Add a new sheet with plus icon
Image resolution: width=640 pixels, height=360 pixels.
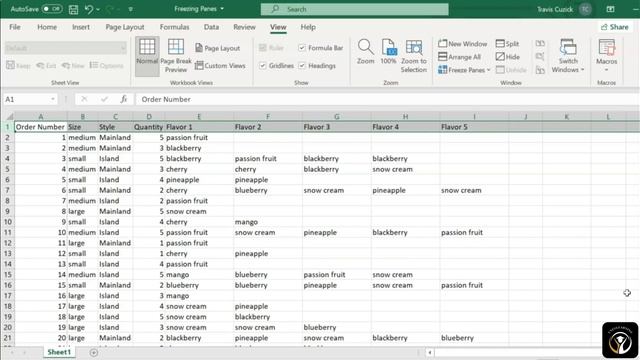pos(93,352)
